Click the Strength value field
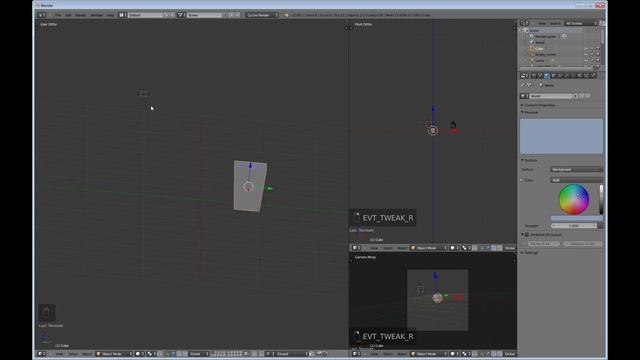 (573, 226)
